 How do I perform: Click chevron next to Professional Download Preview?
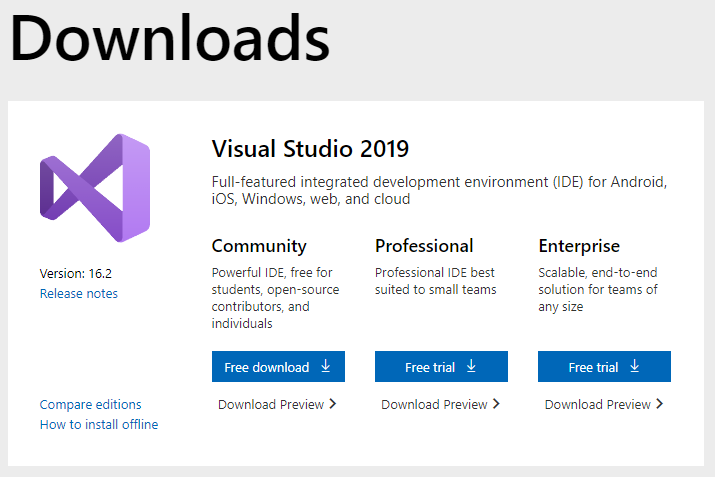coord(496,404)
